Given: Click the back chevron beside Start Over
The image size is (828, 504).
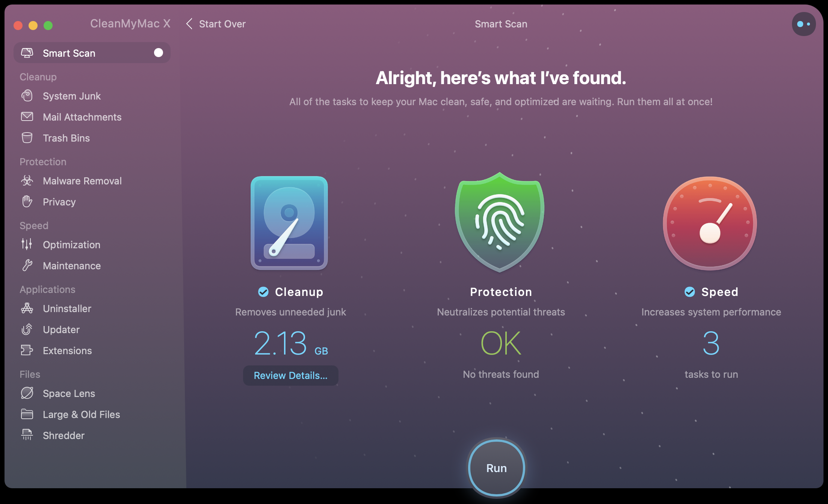Looking at the screenshot, I should pyautogui.click(x=189, y=24).
